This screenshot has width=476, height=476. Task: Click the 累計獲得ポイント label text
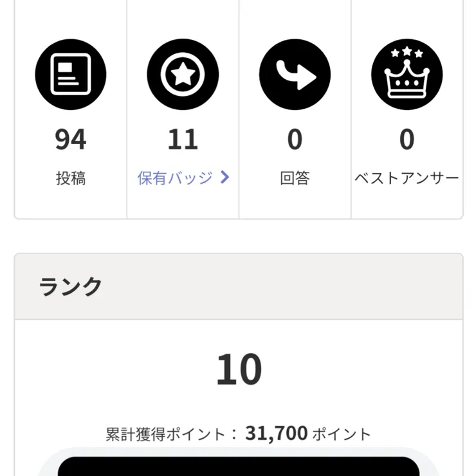point(166,434)
